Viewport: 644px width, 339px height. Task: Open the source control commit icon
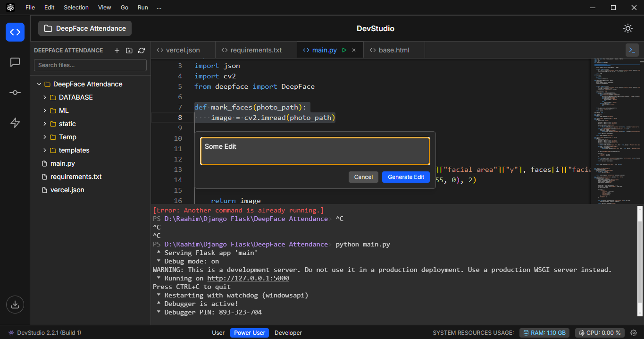point(15,93)
